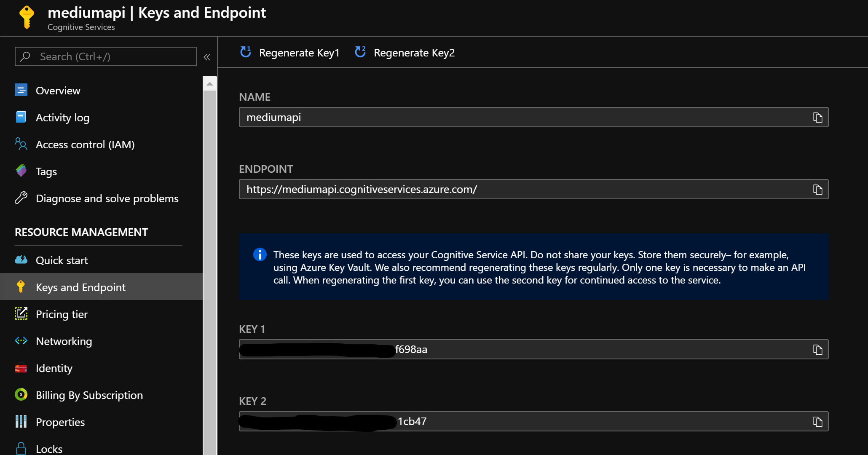Click the sidebar vertical scrollbar track
Image resolution: width=868 pixels, height=455 pixels.
210,273
